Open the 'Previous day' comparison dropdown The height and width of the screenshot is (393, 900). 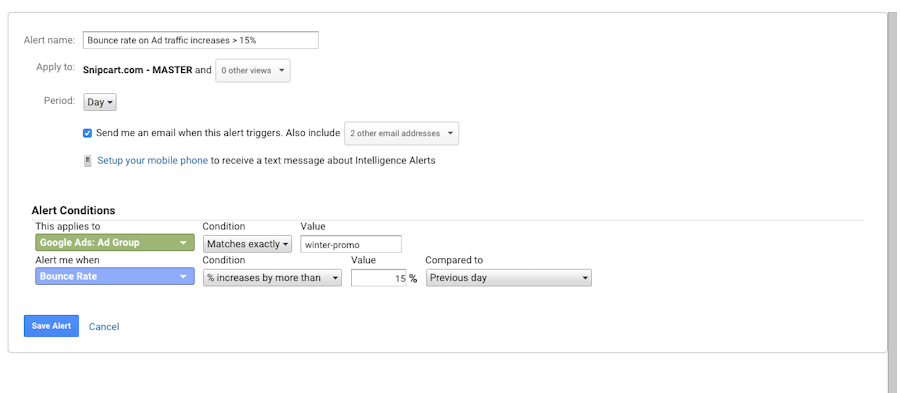[509, 278]
